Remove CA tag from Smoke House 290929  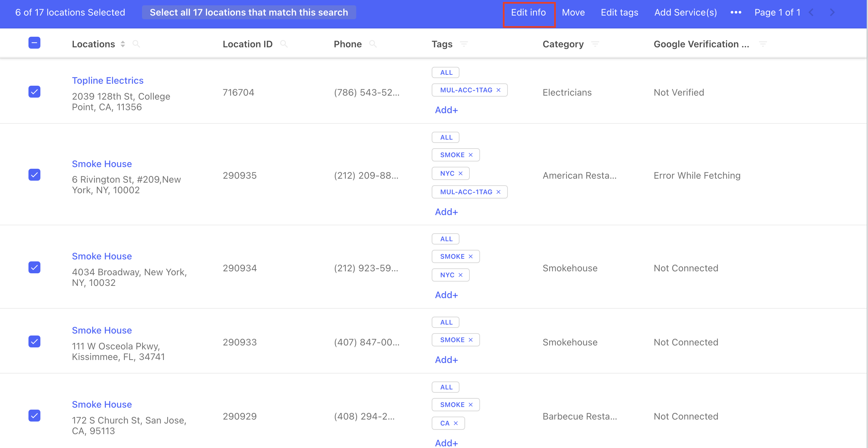[x=456, y=424]
